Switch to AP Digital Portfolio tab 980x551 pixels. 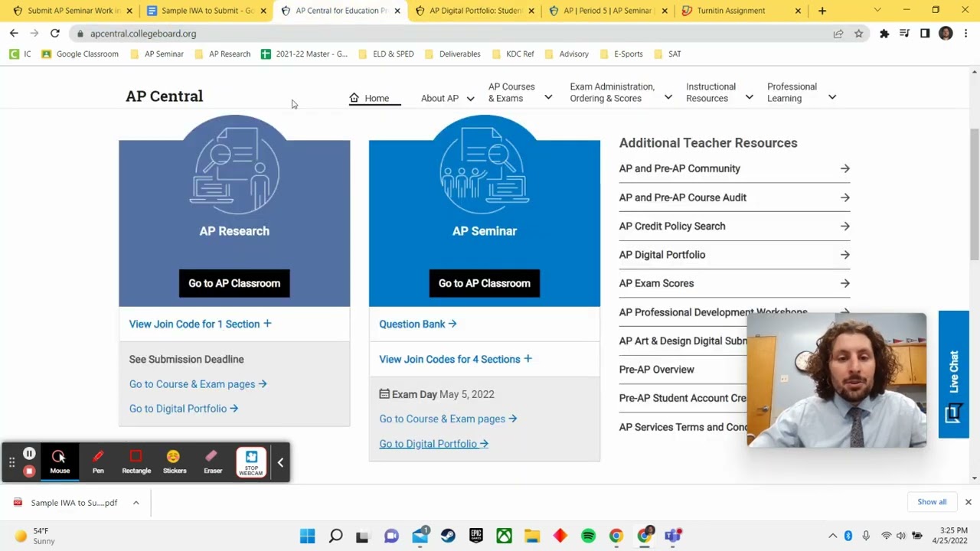[x=475, y=11]
